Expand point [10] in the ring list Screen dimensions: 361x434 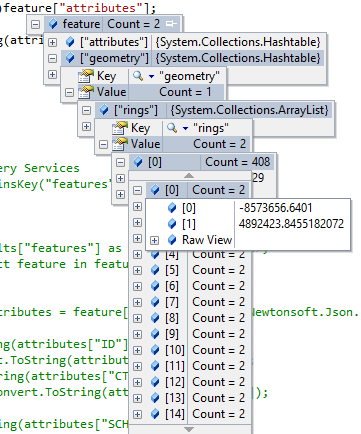click(x=137, y=350)
